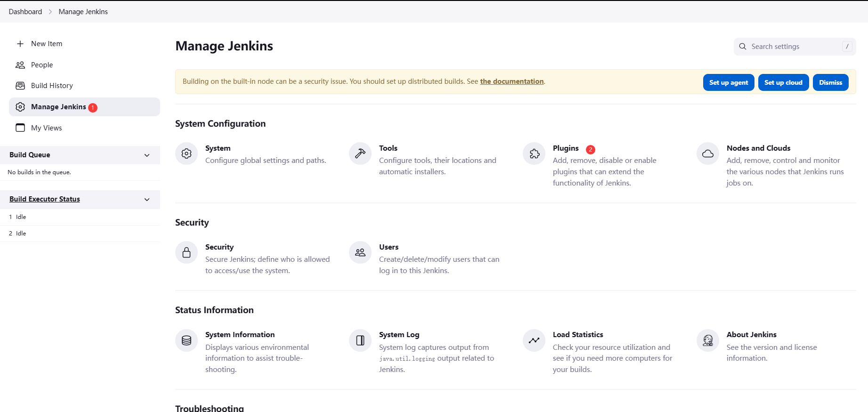Click the breadcrumb chevron after Dashboard
The width and height of the screenshot is (868, 412).
pyautogui.click(x=50, y=12)
